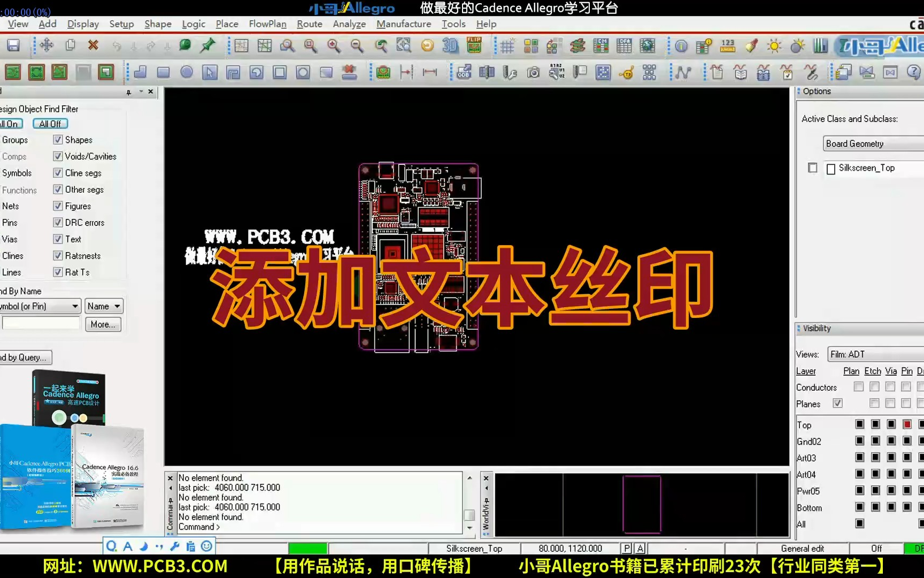Open the Silkscreen_Top subclass dropdown
The width and height of the screenshot is (924, 578).
(874, 168)
